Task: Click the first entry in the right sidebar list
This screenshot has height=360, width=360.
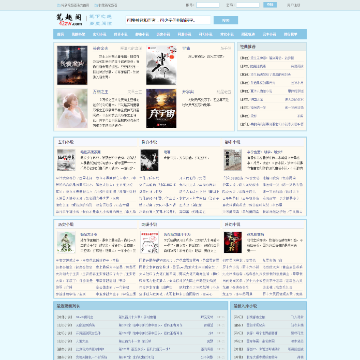Action: click(x=272, y=58)
